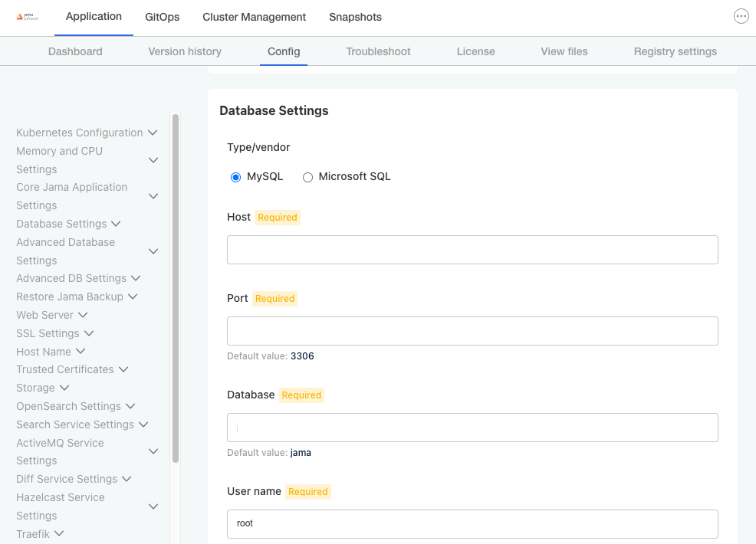The width and height of the screenshot is (756, 544).
Task: Click the sidebar vertical scrollbar
Action: click(x=176, y=288)
